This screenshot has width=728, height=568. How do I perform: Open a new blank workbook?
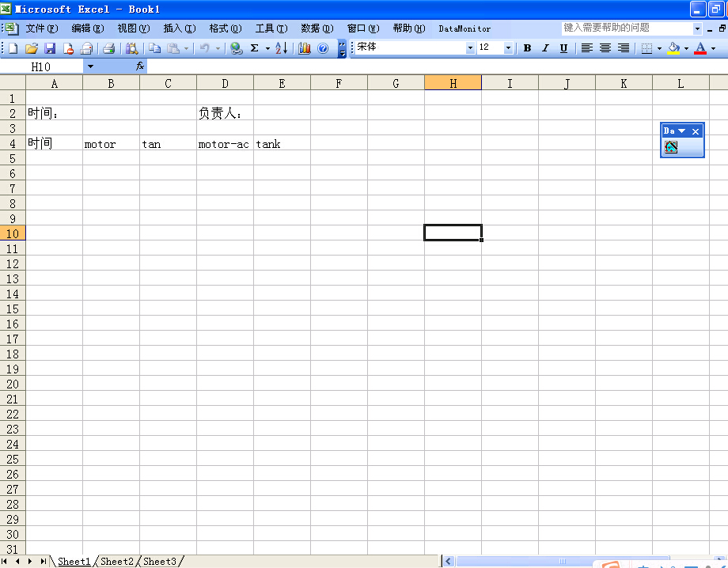[x=12, y=47]
